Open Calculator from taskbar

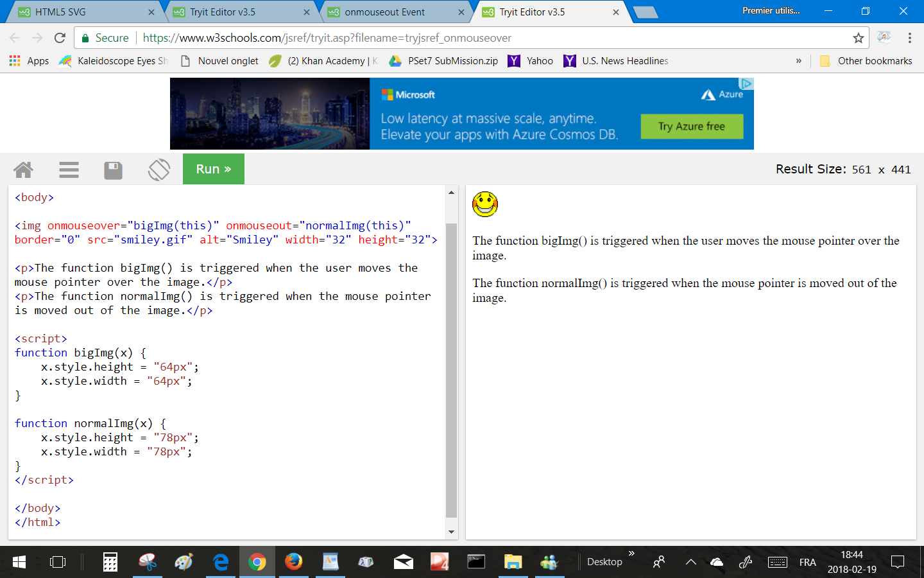[x=110, y=562]
